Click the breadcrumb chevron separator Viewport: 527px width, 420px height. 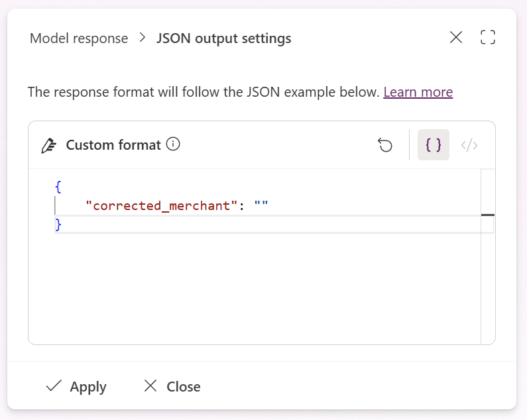143,38
